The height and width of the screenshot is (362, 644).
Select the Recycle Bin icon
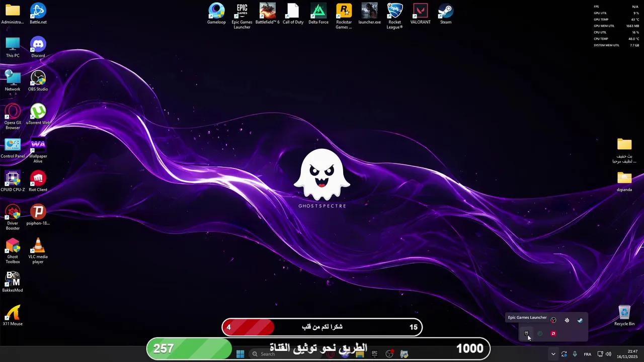(624, 316)
